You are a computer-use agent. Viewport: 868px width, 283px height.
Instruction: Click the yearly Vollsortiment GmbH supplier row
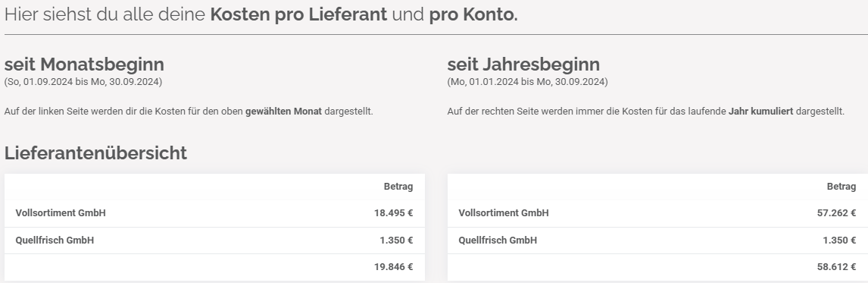pos(657,213)
